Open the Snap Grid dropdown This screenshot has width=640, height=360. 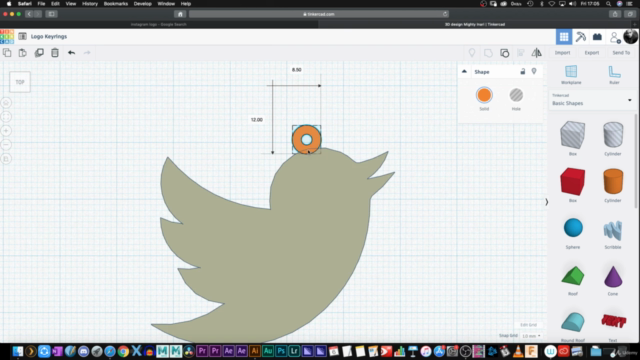pos(531,336)
